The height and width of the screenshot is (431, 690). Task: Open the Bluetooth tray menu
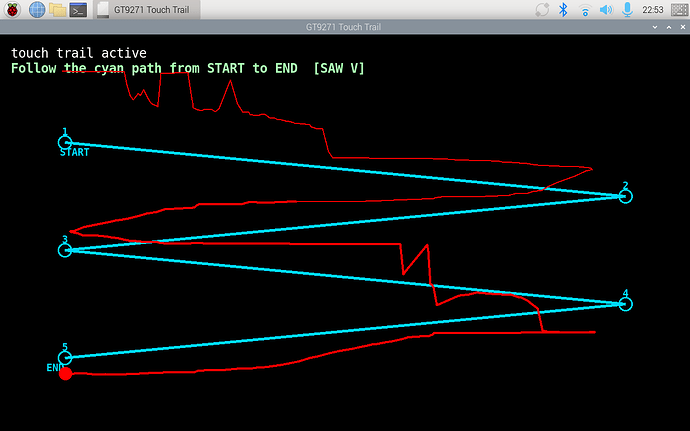563,10
